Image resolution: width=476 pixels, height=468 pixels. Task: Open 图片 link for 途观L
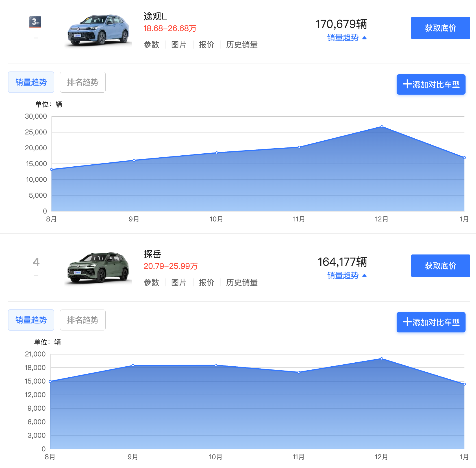coord(179,45)
